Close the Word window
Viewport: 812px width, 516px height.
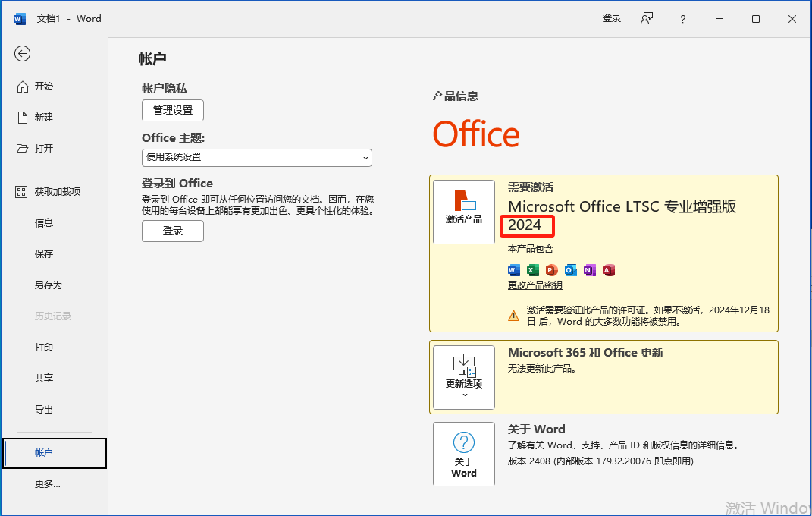792,19
